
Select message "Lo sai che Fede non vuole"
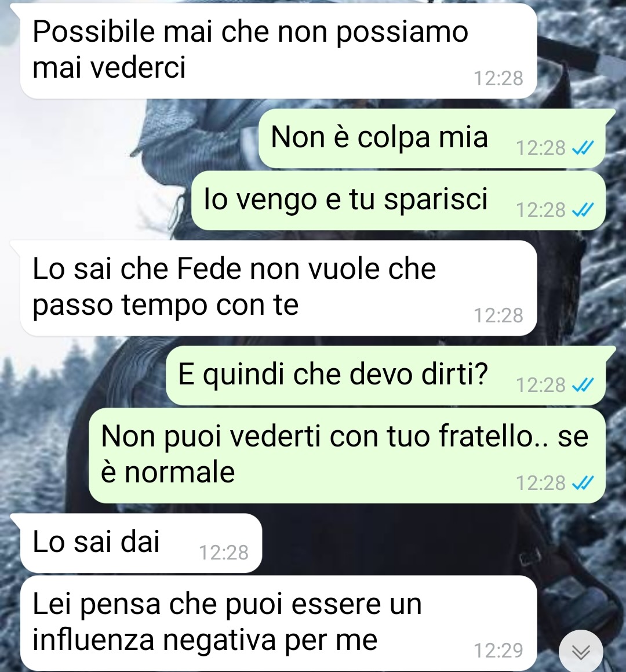(278, 288)
